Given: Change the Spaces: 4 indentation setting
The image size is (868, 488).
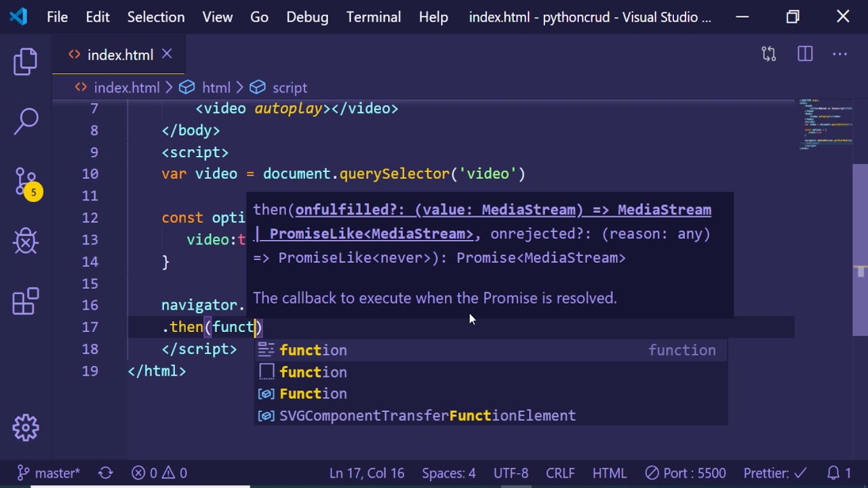Looking at the screenshot, I should pyautogui.click(x=448, y=473).
